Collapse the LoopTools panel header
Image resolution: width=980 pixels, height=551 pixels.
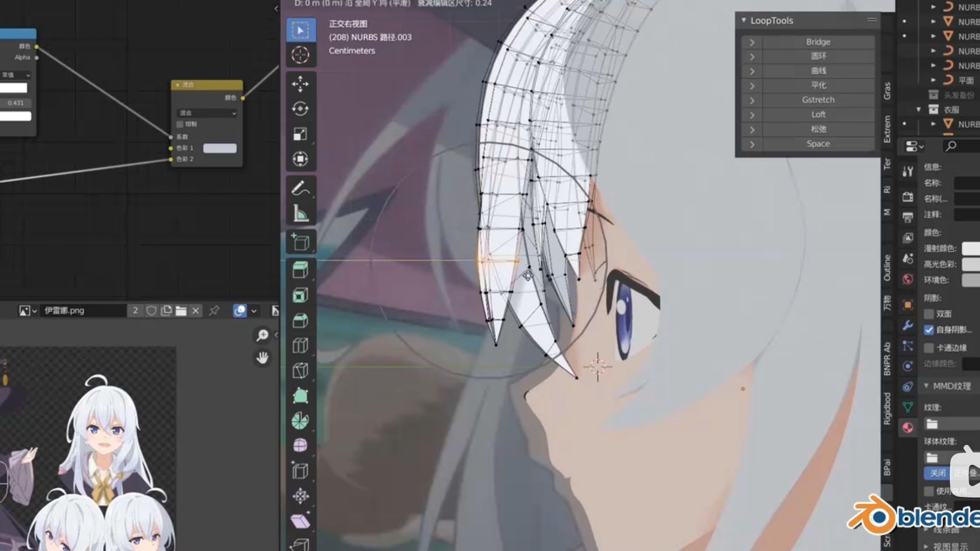[x=744, y=20]
